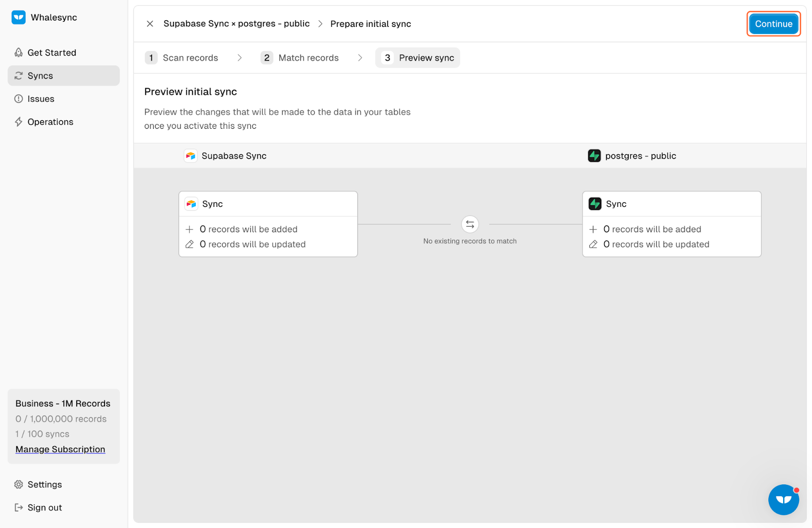Click the Whalesync logo icon

[x=19, y=17]
